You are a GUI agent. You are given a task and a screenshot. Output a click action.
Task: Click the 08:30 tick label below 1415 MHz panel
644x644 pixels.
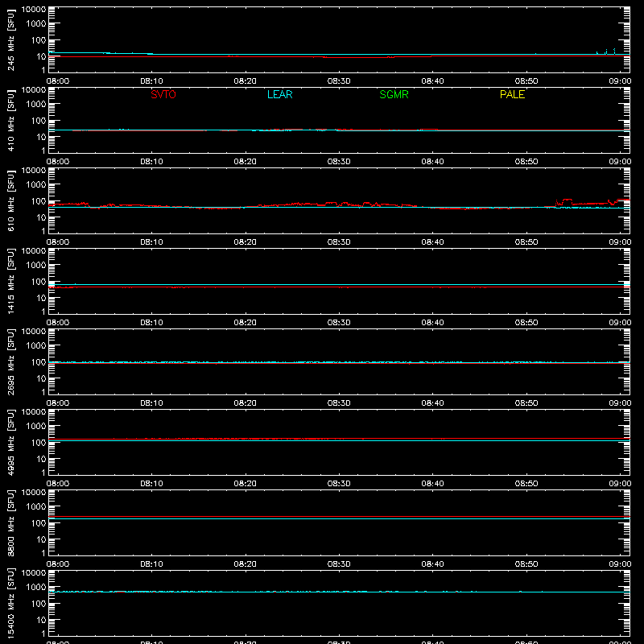(339, 323)
